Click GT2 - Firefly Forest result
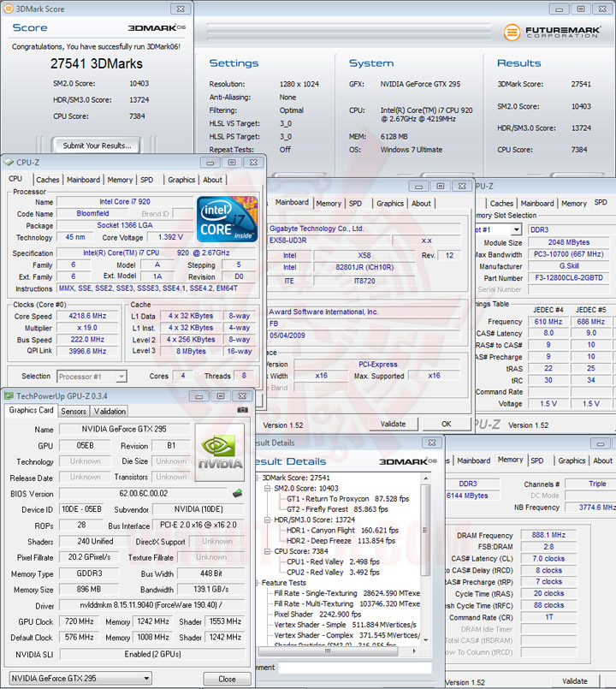 pos(337,509)
